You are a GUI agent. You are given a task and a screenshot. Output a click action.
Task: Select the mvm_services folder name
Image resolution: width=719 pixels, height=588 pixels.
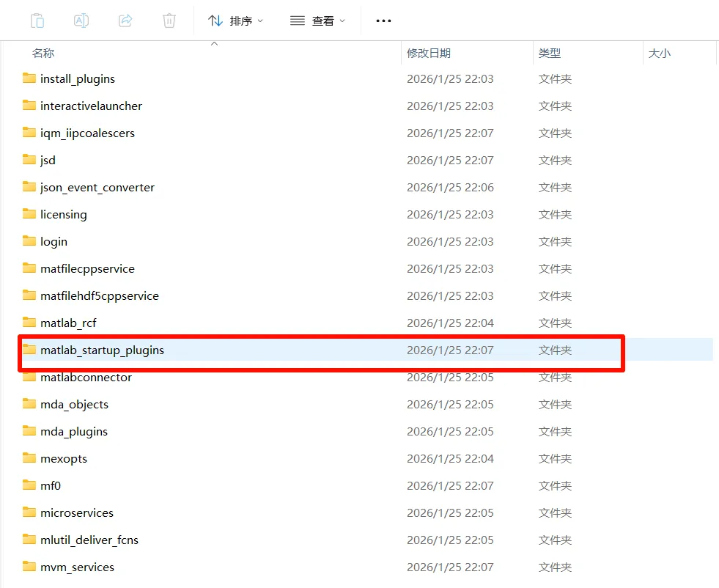click(x=77, y=567)
